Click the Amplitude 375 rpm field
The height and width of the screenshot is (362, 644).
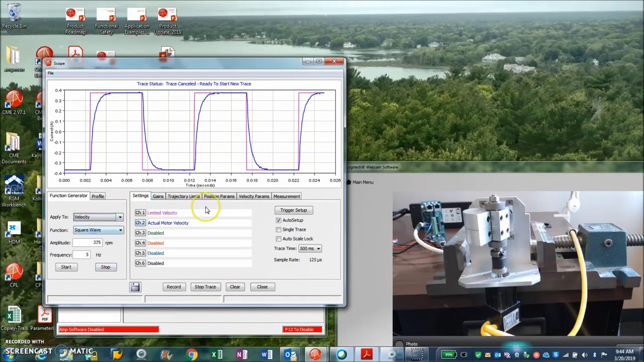click(88, 243)
